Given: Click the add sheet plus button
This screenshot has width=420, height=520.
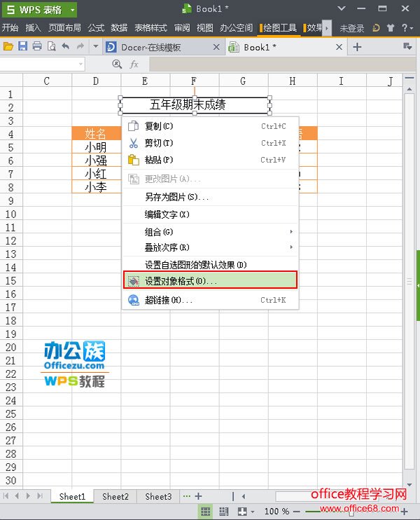Looking at the screenshot, I should (x=198, y=496).
